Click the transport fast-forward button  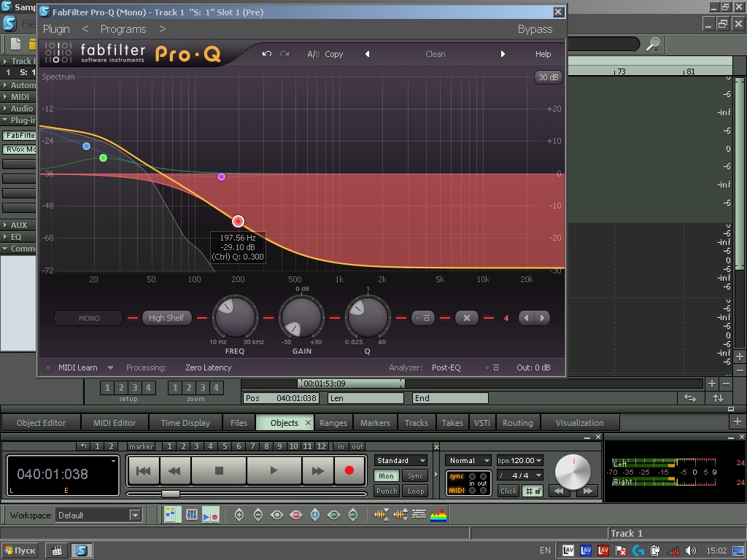[318, 471]
